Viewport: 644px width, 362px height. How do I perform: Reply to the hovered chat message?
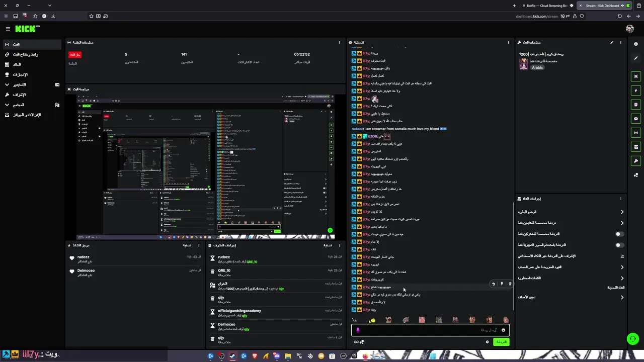tap(494, 284)
